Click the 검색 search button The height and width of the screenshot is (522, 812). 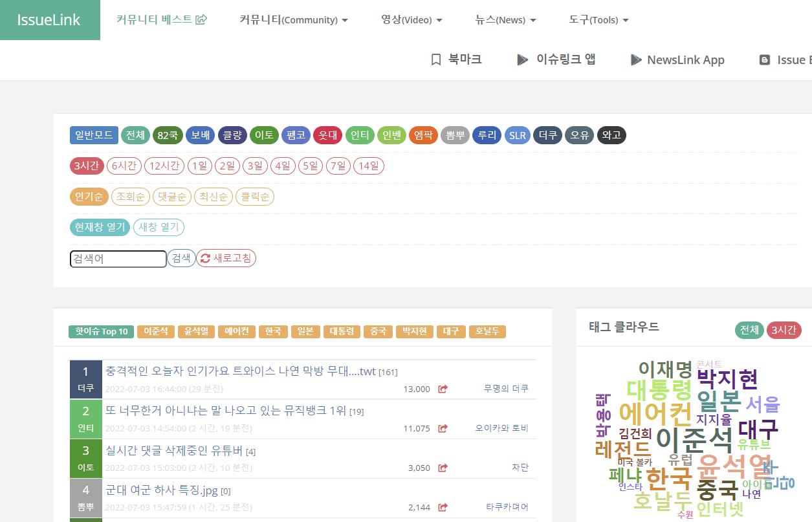pos(182,259)
